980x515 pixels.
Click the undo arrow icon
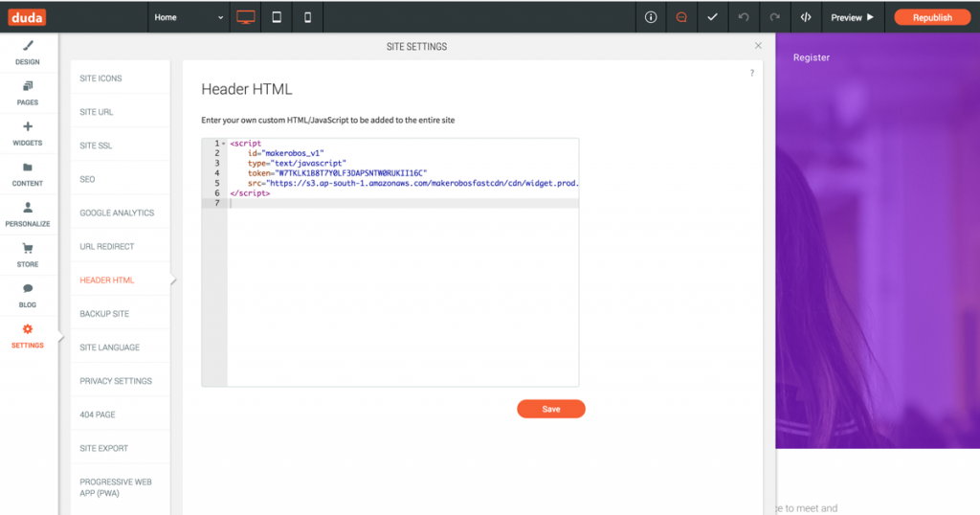[x=743, y=17]
